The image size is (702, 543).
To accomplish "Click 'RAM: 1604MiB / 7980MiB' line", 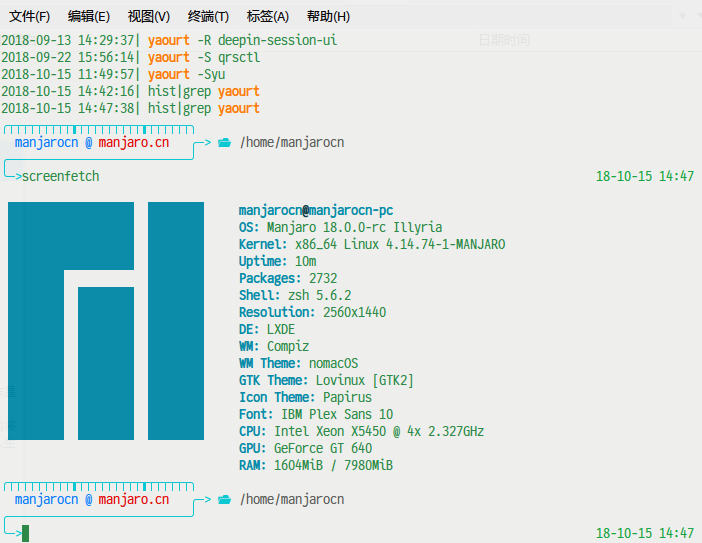I will pos(316,466).
